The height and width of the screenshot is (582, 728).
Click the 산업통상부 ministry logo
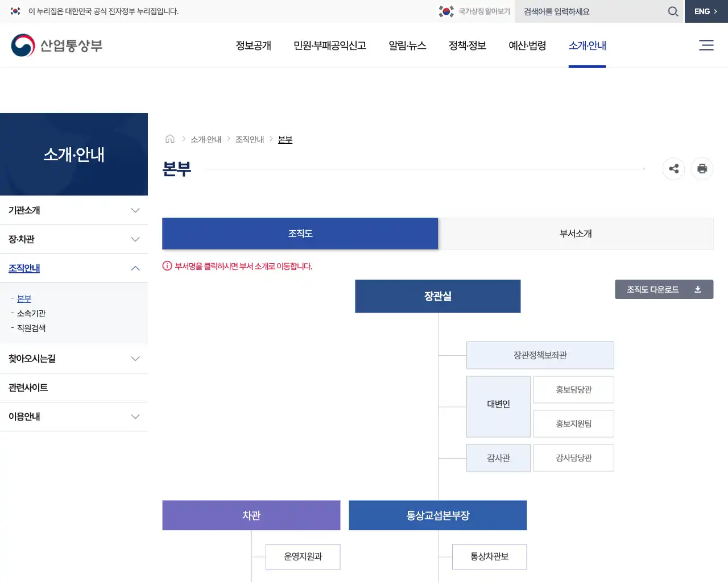[x=56, y=45]
